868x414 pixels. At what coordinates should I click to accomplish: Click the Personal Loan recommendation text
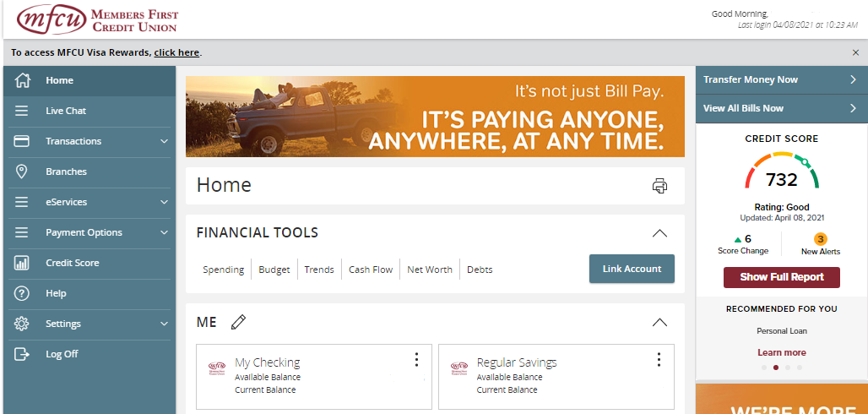pos(782,331)
